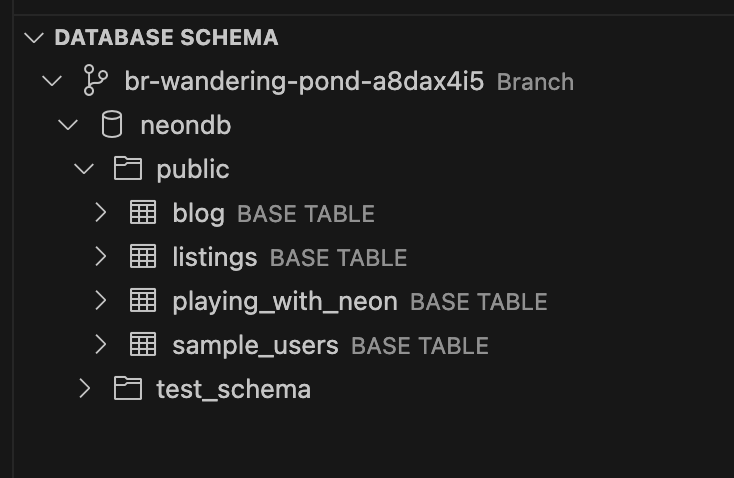The width and height of the screenshot is (734, 478).
Task: Click the public schema folder icon
Action: (x=127, y=169)
